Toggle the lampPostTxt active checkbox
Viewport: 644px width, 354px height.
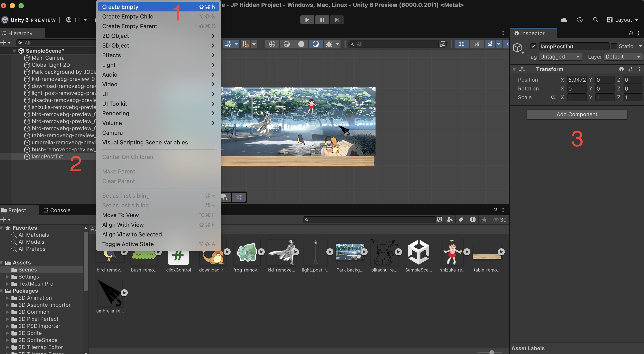pos(533,46)
